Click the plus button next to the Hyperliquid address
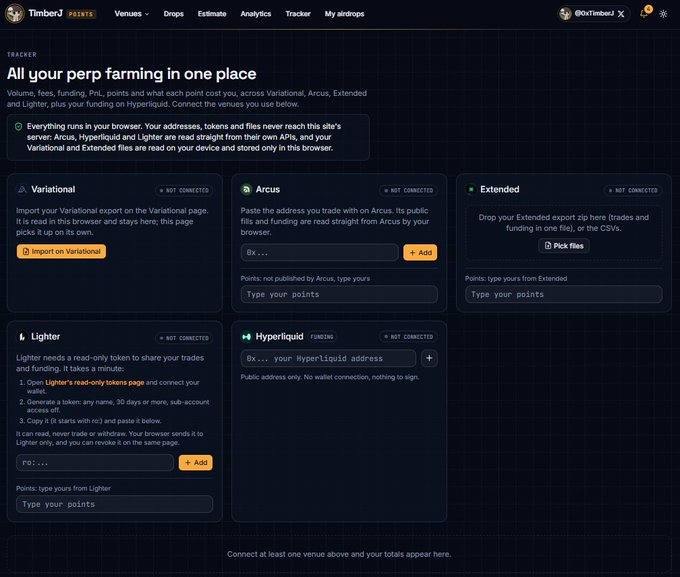Screen dimensions: 680x577 coord(429,358)
